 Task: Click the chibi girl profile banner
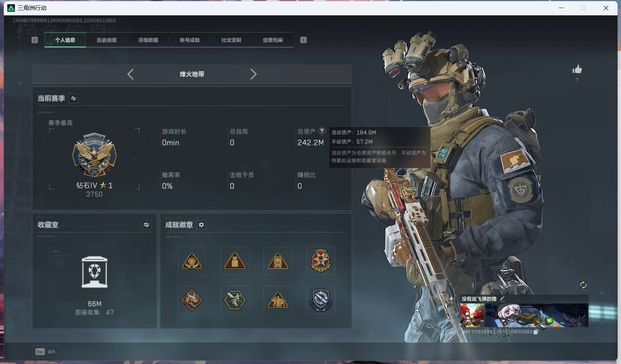click(x=537, y=315)
